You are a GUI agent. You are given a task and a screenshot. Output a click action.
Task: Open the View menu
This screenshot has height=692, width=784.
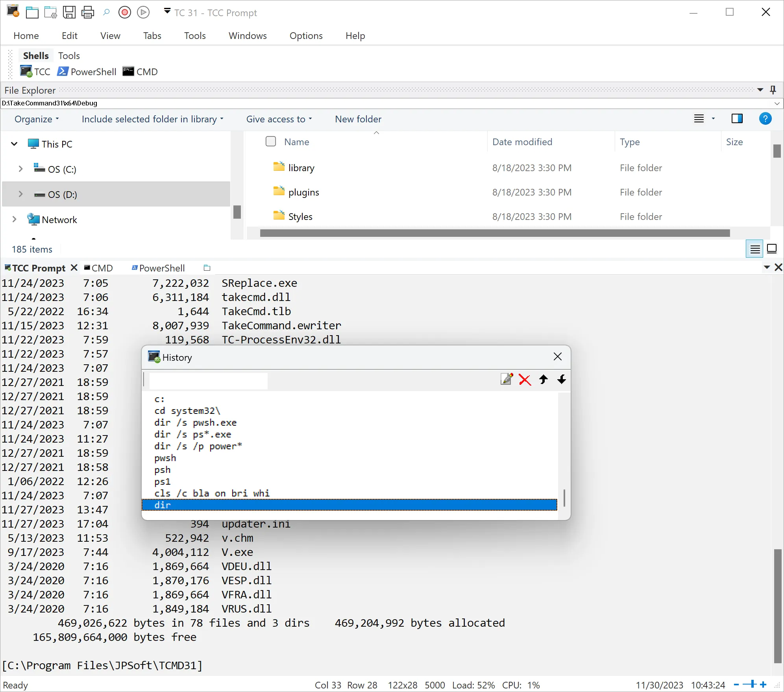(110, 36)
